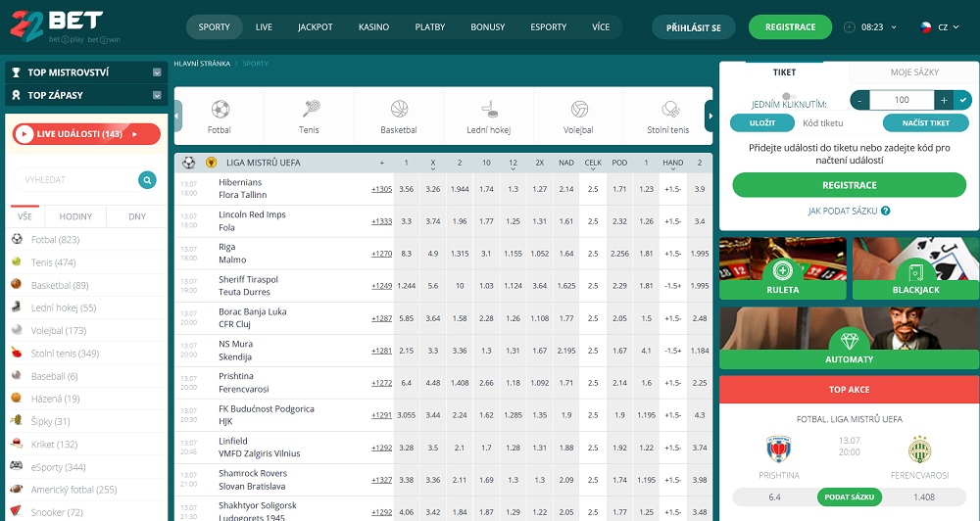Screen dimensions: 980x521
Task: Open the JACKPOT navigation item
Action: click(x=315, y=26)
